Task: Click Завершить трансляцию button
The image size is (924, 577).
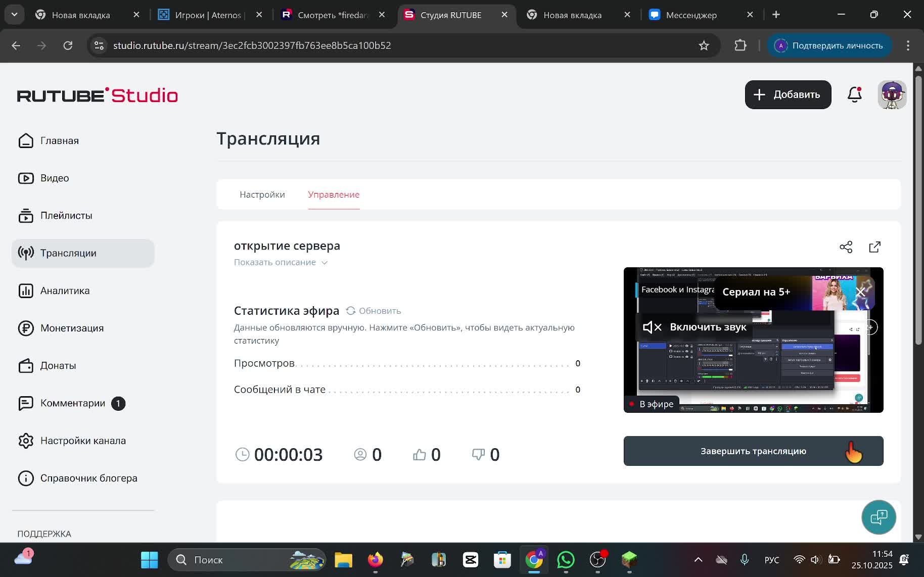Action: pos(753,451)
